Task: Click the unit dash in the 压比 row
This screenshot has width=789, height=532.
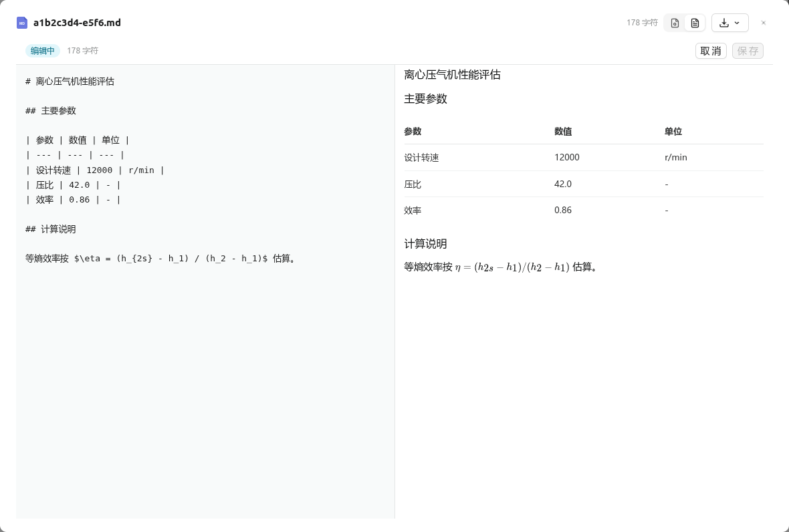Action: click(x=667, y=184)
